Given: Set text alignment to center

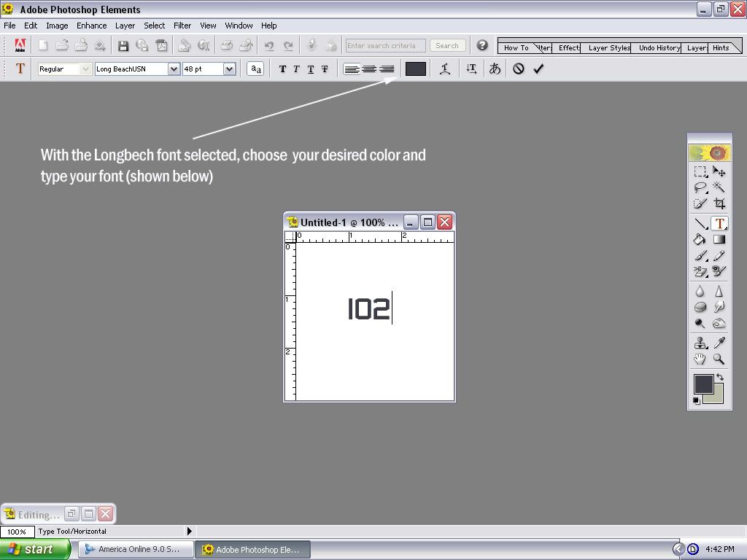Looking at the screenshot, I should click(369, 69).
